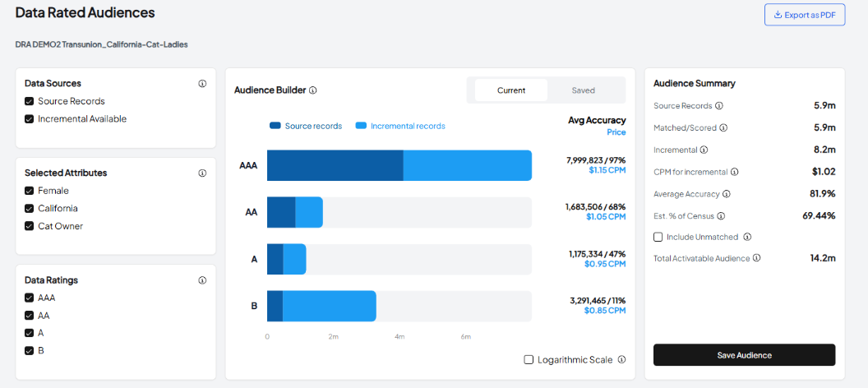
Task: Click the $1.05 CPM price text
Action: [606, 217]
